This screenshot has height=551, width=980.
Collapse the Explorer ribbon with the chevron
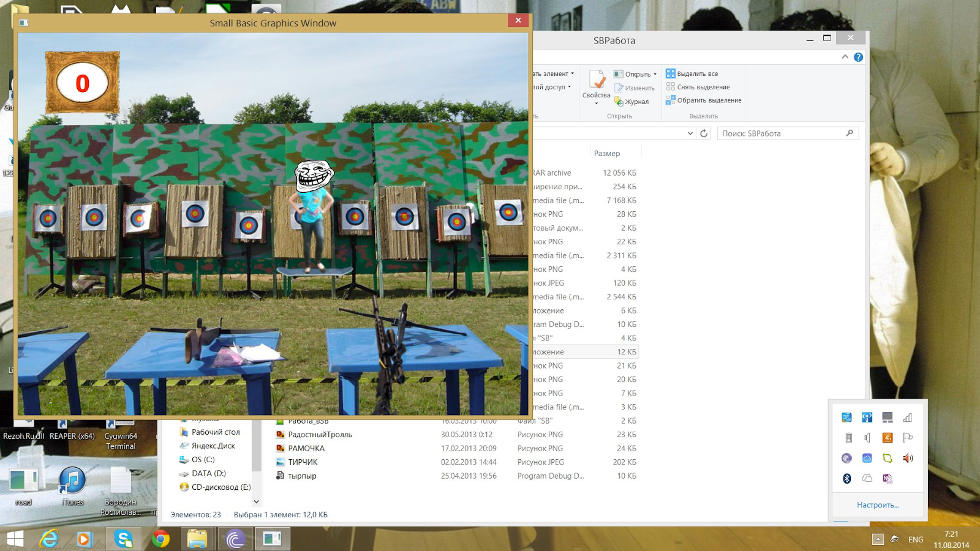click(845, 57)
